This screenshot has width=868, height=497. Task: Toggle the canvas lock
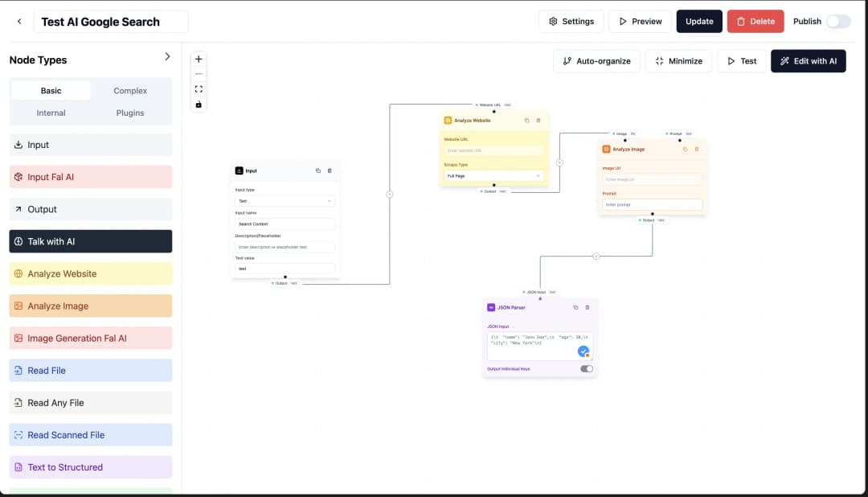point(199,104)
